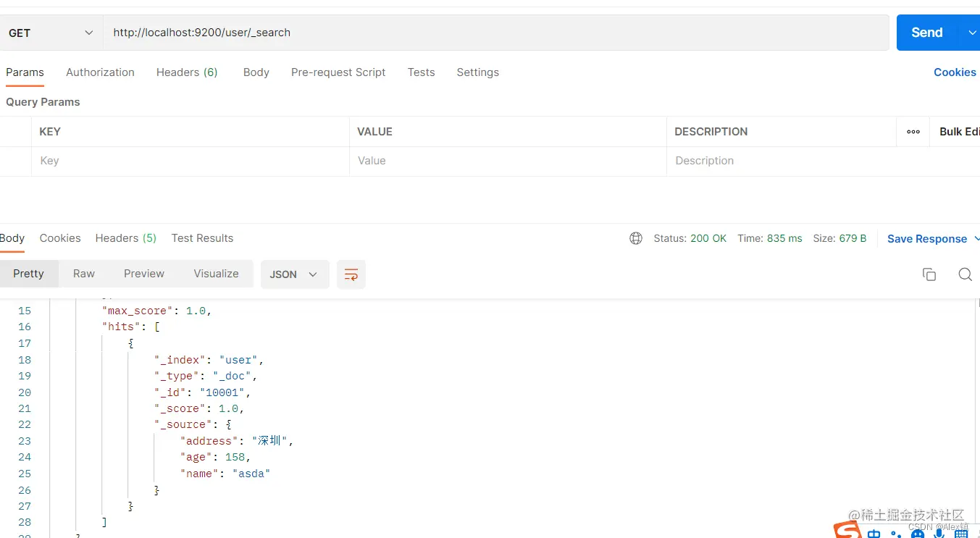Viewport: 980px width, 538px height.
Task: Click the "name": "asda" line
Action: click(x=225, y=474)
